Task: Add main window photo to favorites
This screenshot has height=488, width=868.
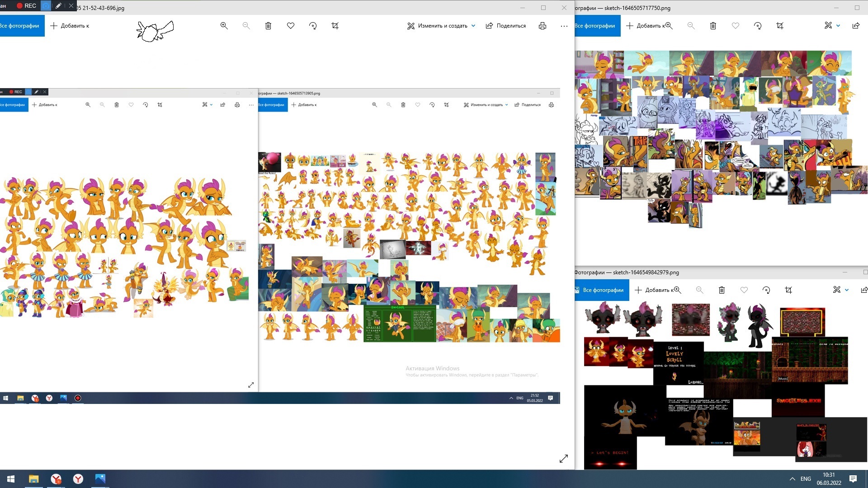Action: [x=291, y=26]
